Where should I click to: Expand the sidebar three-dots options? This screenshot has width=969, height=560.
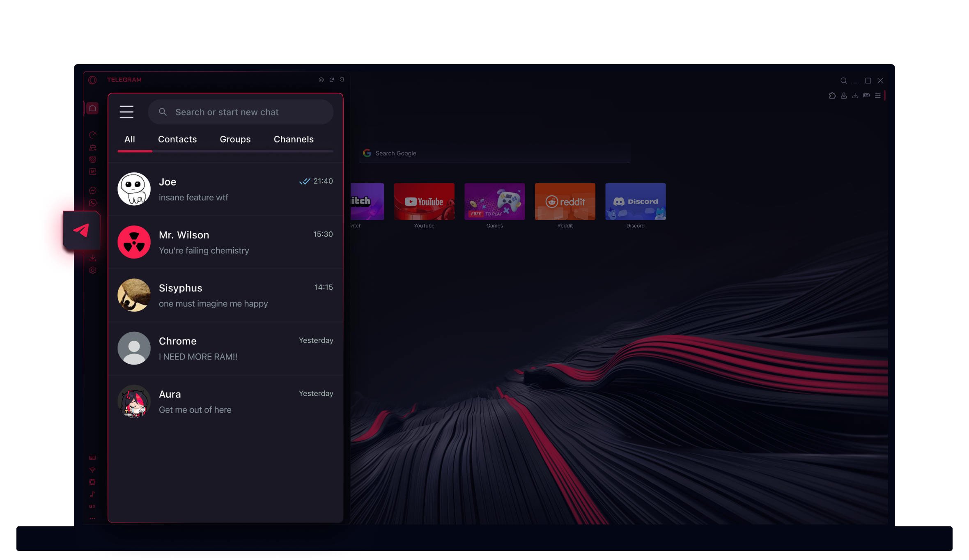tap(92, 519)
